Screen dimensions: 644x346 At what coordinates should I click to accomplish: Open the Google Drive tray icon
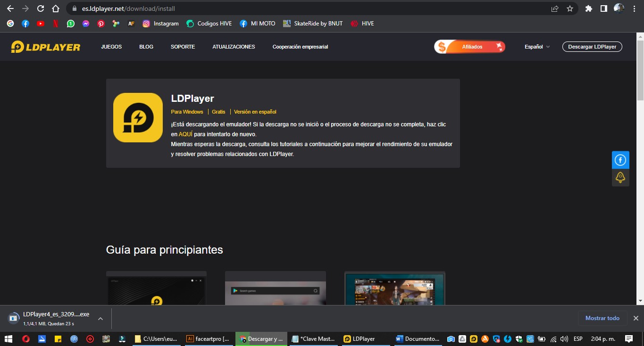(462, 338)
